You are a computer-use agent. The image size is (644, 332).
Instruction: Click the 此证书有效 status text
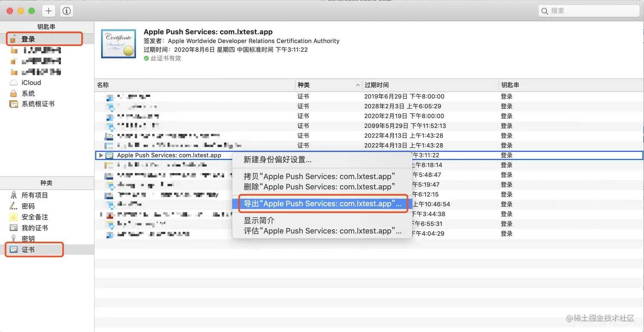[166, 58]
